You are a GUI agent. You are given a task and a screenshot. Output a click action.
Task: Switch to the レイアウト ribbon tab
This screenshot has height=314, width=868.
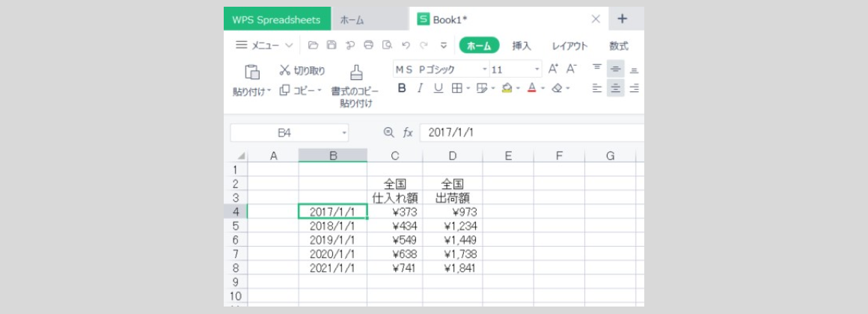[569, 46]
